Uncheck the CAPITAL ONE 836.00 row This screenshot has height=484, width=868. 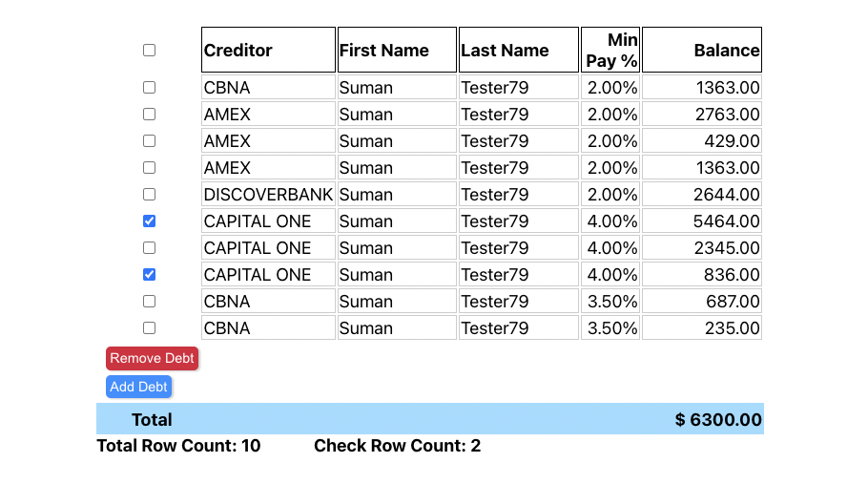coord(149,274)
